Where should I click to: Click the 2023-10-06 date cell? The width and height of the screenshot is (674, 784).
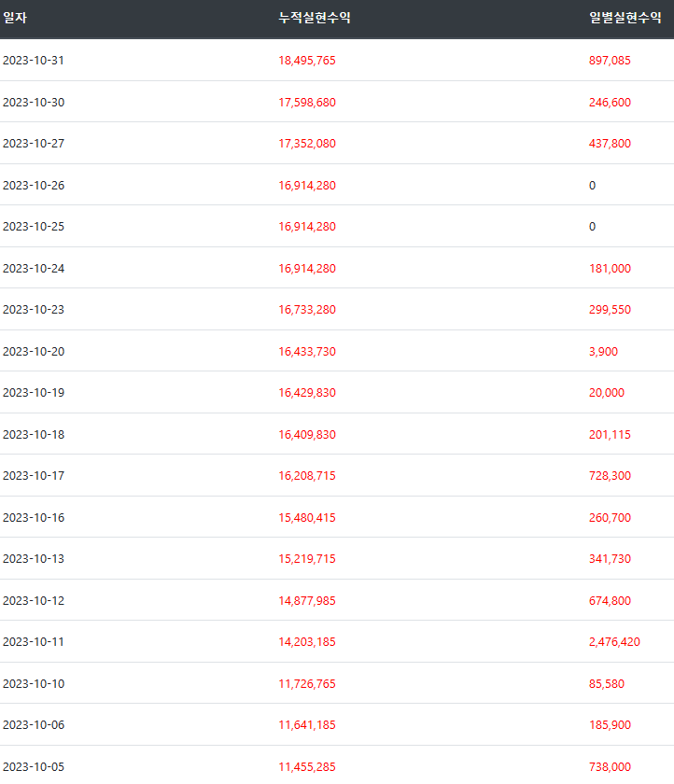click(x=34, y=724)
